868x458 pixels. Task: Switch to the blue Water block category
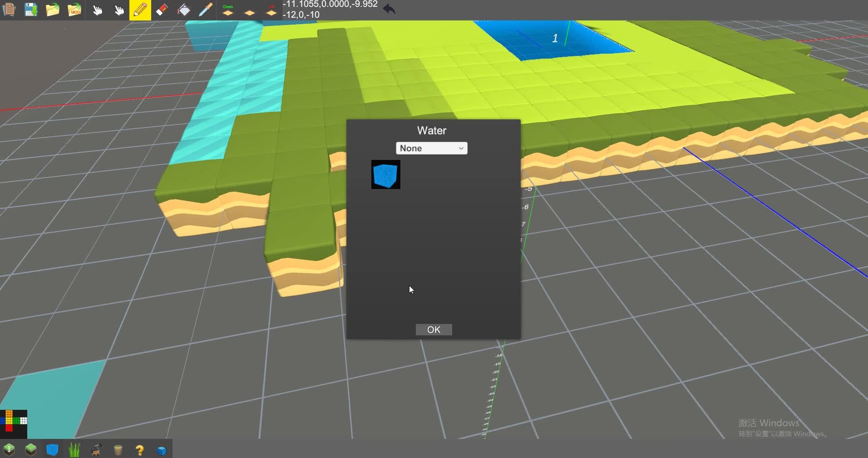pyautogui.click(x=53, y=450)
